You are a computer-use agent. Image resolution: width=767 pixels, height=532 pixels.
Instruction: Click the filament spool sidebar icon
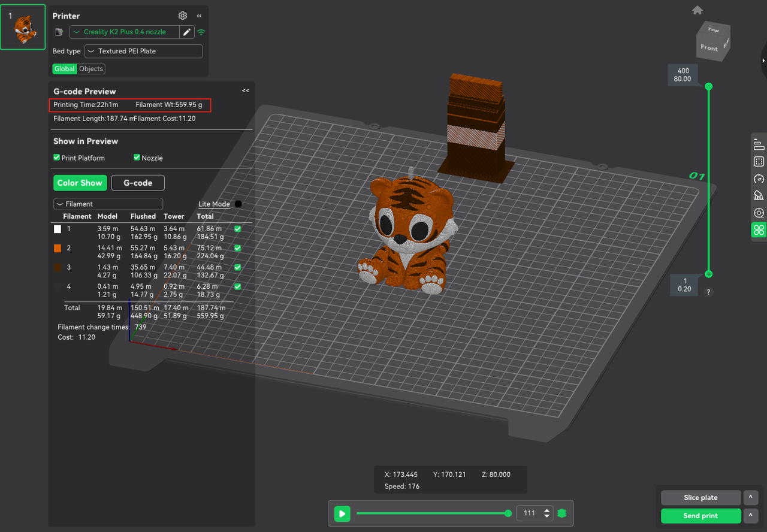(x=759, y=213)
